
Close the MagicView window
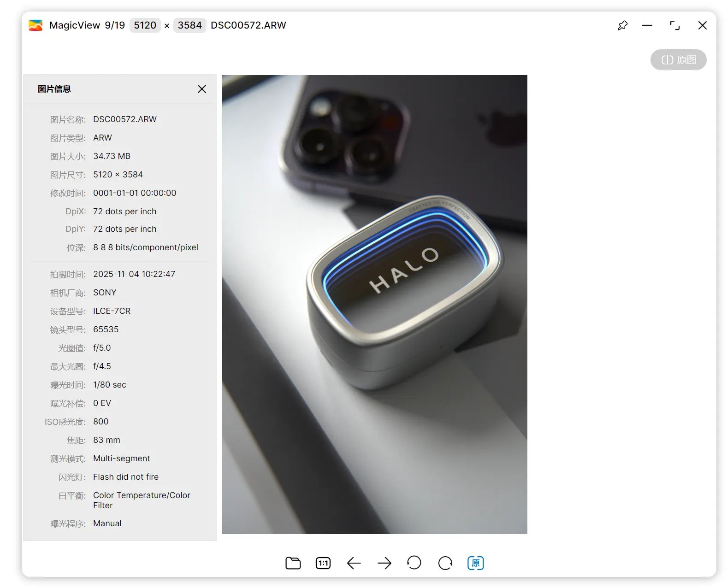click(x=702, y=25)
